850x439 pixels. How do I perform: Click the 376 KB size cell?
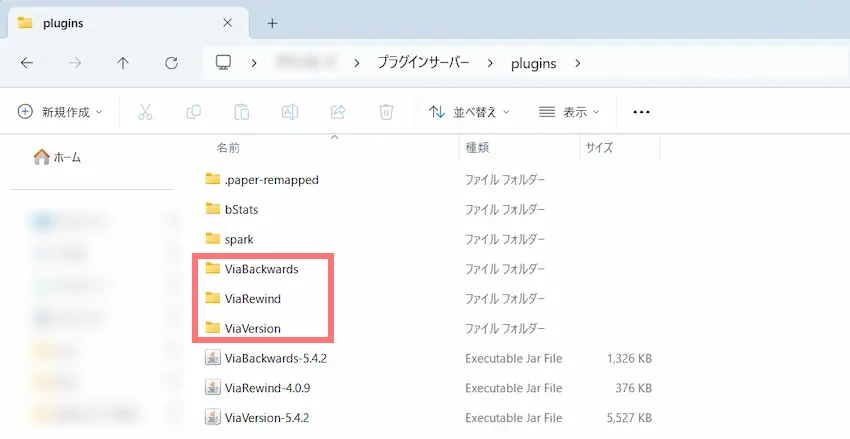(633, 388)
